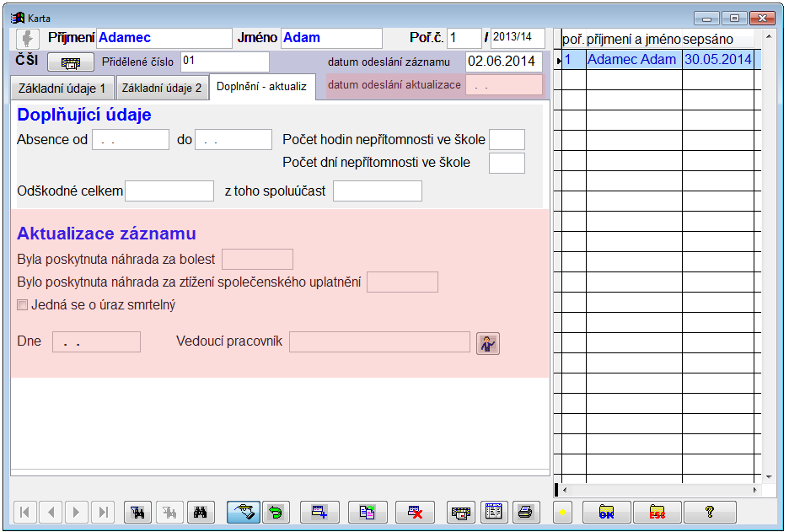Open the Základní údaje 2 tab
The image size is (789, 532).
coord(162,89)
